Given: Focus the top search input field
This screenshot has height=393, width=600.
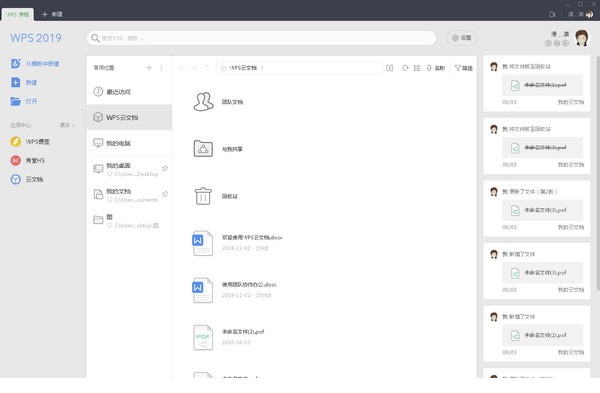Looking at the screenshot, I should pos(261,38).
